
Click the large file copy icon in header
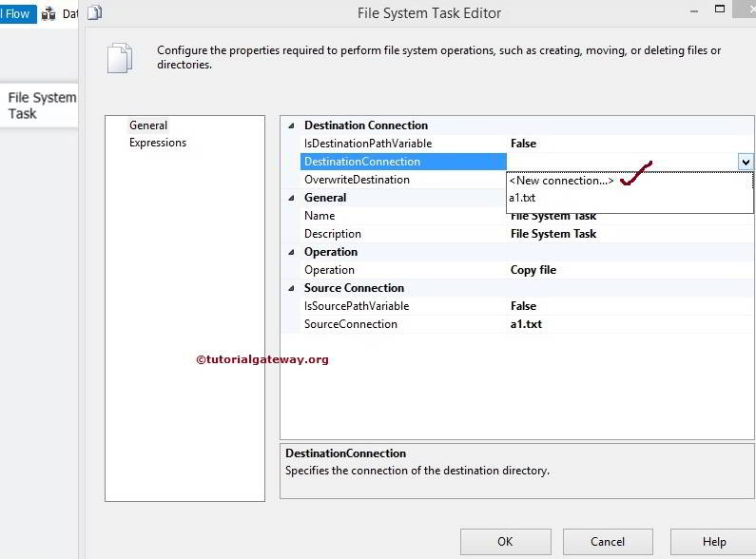click(120, 58)
